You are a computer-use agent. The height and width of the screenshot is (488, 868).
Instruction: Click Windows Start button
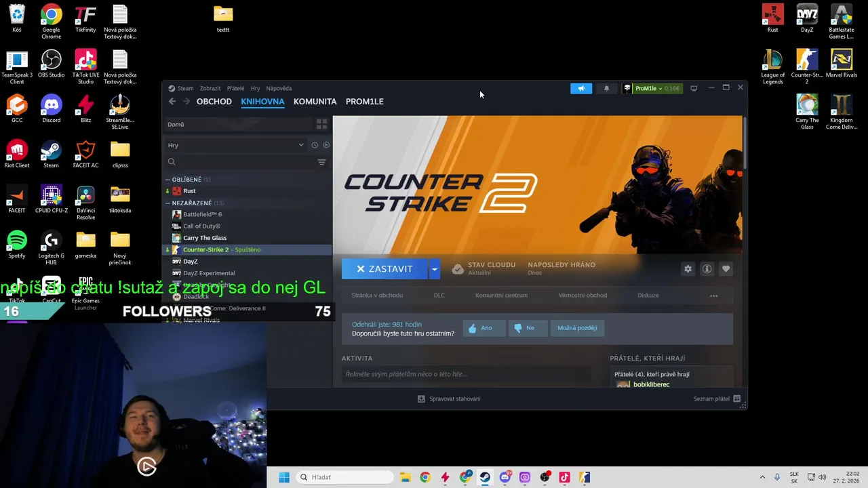tap(284, 477)
